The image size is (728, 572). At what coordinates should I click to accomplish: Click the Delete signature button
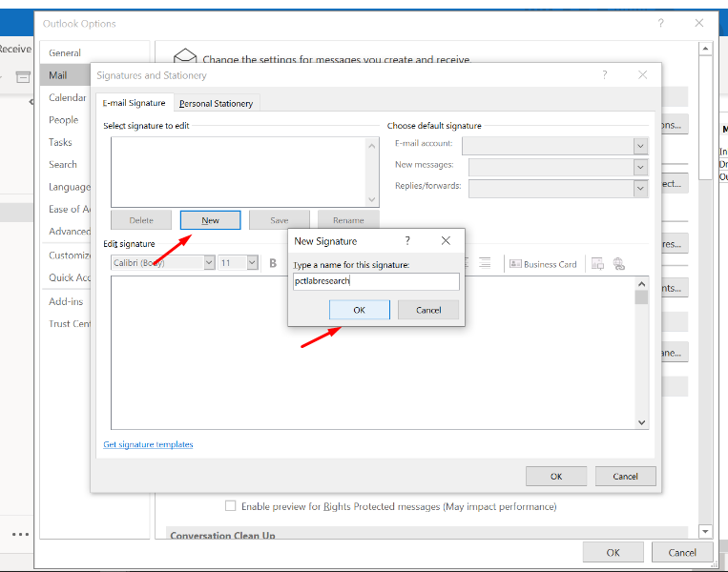pos(141,220)
